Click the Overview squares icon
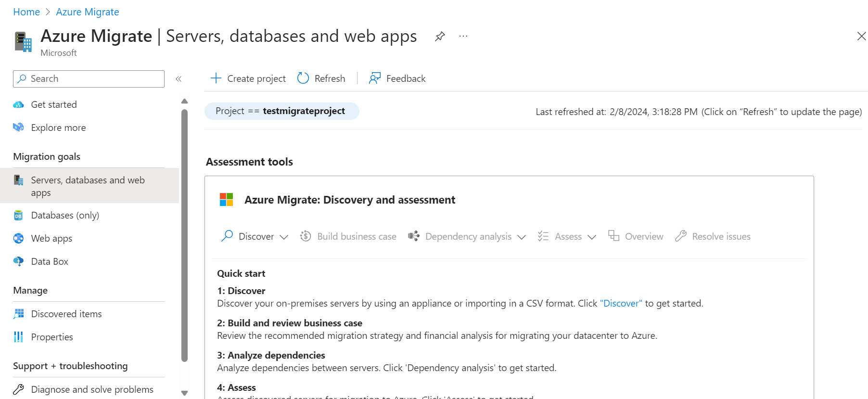 coord(613,236)
